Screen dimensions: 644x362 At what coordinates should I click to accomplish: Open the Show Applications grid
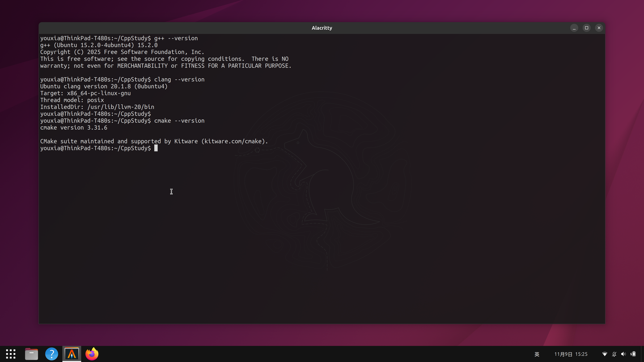(11, 354)
